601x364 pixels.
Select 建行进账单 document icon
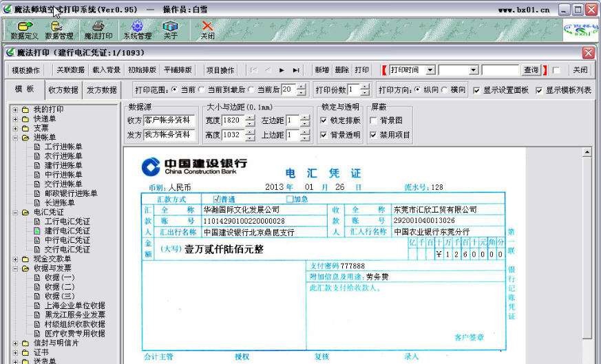coord(37,166)
